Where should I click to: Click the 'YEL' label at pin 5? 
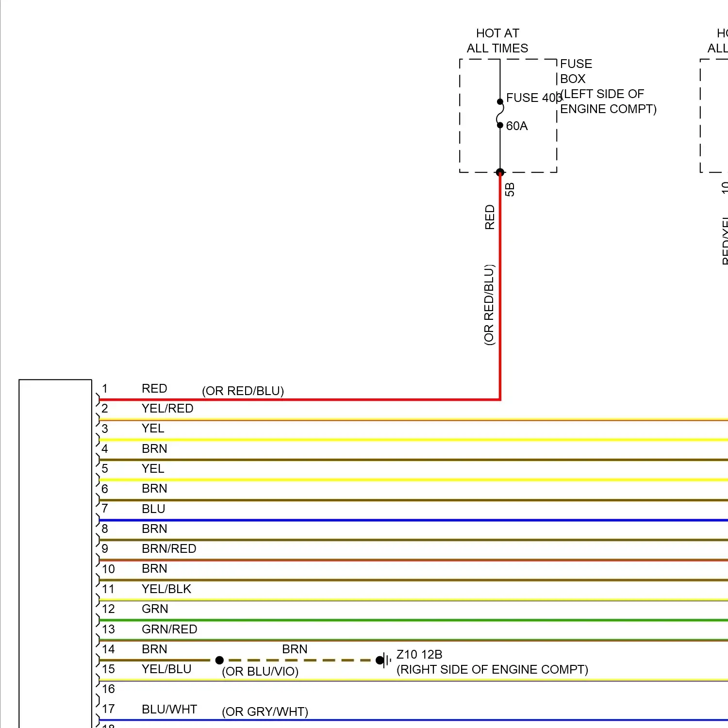pyautogui.click(x=153, y=468)
